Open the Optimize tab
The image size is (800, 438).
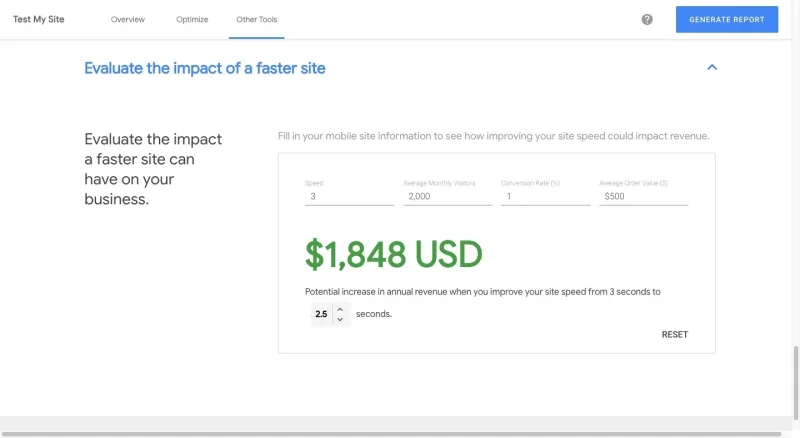[192, 20]
